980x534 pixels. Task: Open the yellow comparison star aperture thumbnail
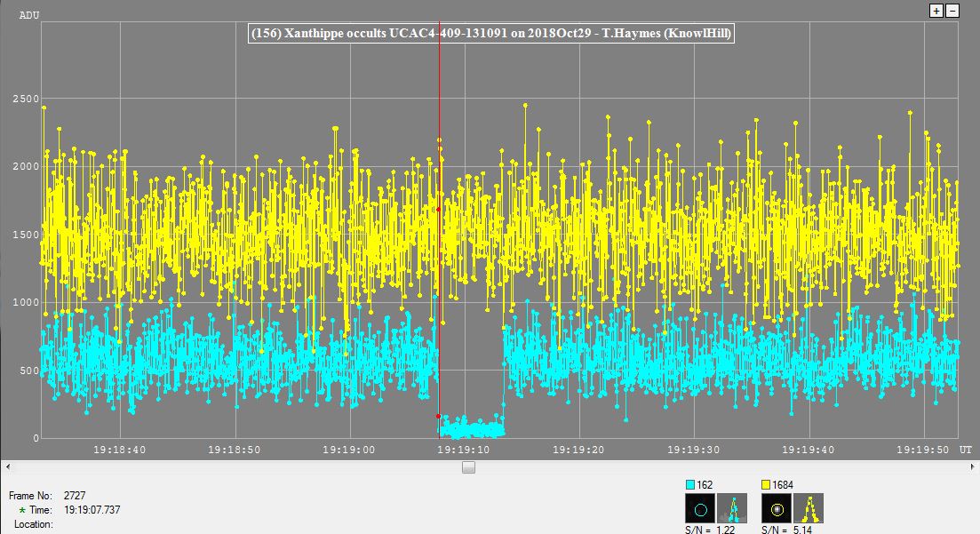tap(777, 509)
